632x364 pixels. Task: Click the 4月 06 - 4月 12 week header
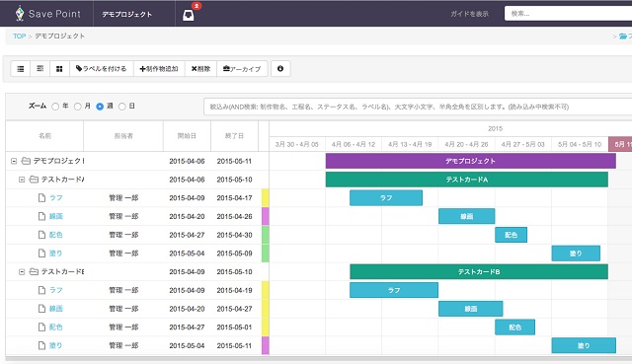click(x=354, y=144)
